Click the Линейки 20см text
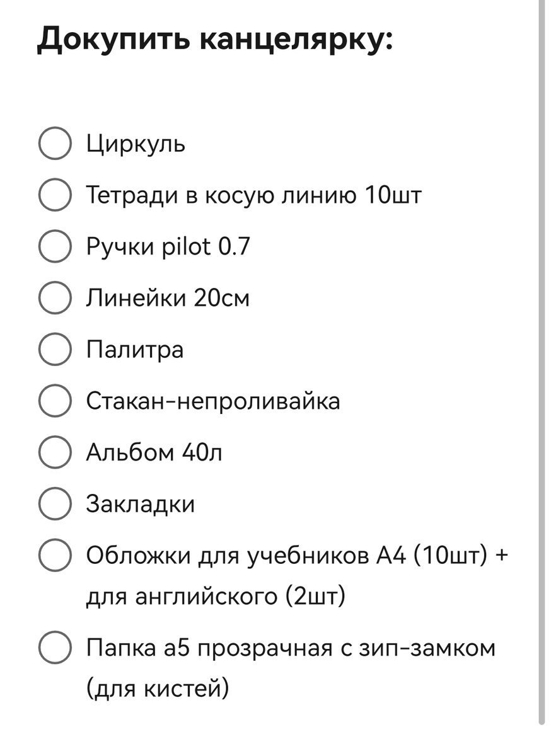The width and height of the screenshot is (551, 756). point(168,298)
